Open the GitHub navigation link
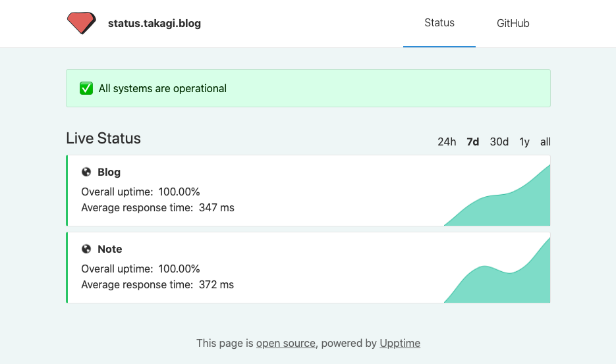The height and width of the screenshot is (364, 616). (513, 24)
